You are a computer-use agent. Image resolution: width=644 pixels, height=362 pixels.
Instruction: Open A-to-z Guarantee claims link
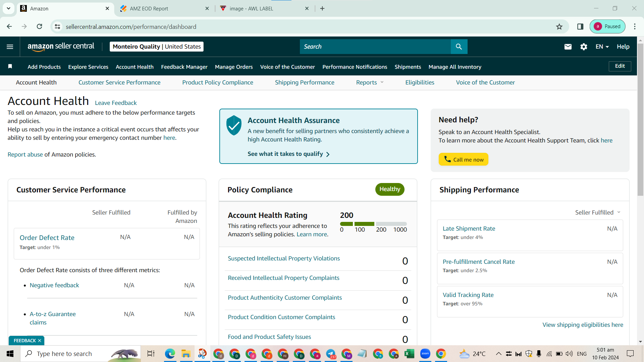pyautogui.click(x=53, y=318)
